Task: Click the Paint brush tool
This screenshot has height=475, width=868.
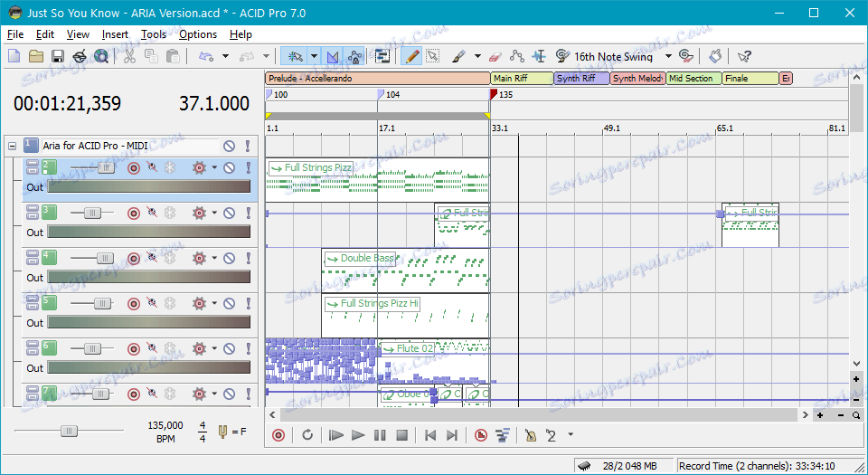Action: pos(459,56)
